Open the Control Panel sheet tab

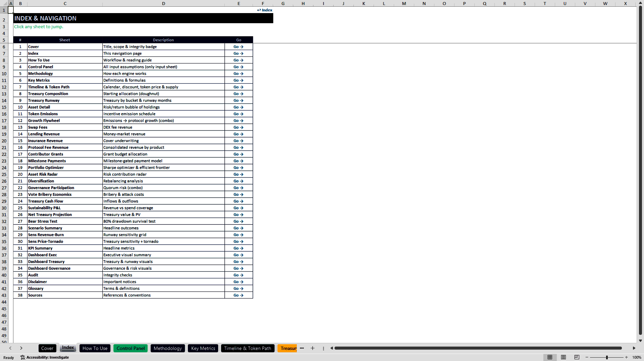coord(130,348)
